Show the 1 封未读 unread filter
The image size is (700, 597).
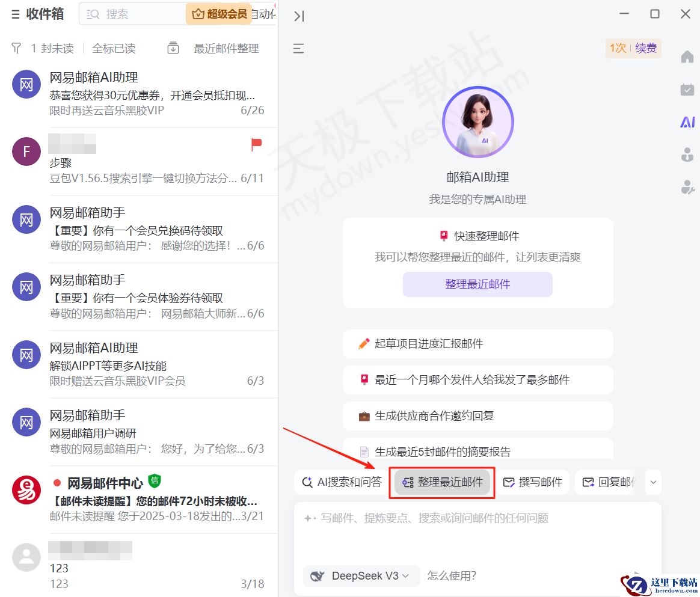pyautogui.click(x=52, y=48)
